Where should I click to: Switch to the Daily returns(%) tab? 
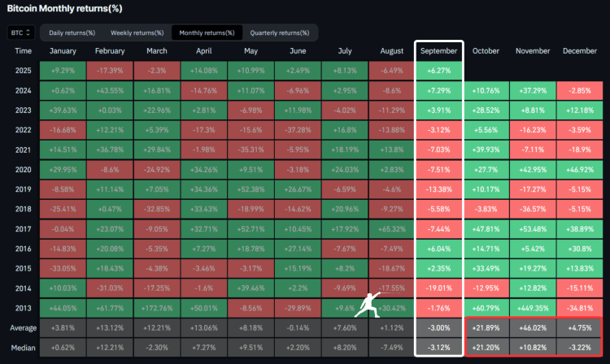tap(72, 33)
